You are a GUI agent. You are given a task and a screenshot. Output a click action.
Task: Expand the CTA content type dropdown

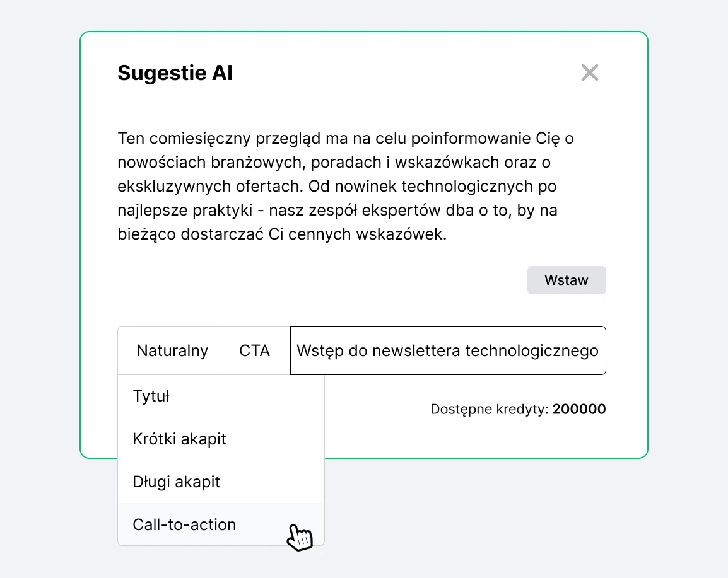(255, 350)
